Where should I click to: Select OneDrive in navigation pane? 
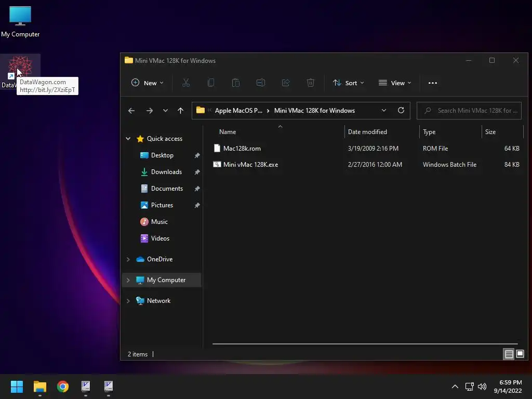[159, 259]
